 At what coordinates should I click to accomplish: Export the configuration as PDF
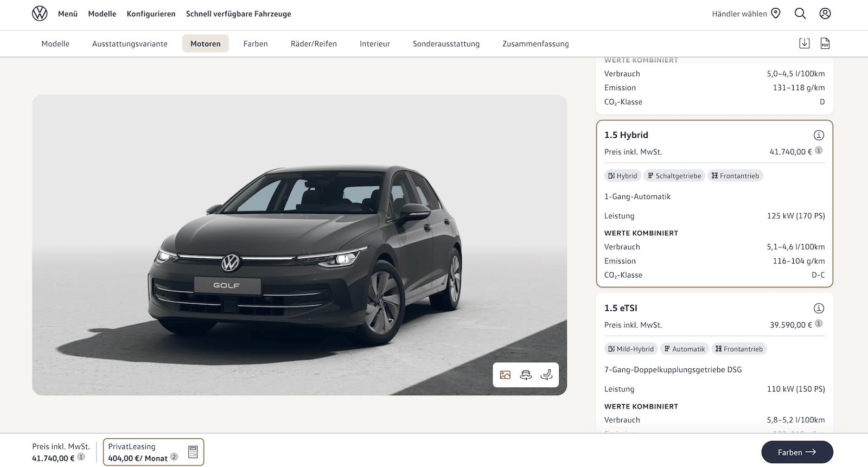825,43
